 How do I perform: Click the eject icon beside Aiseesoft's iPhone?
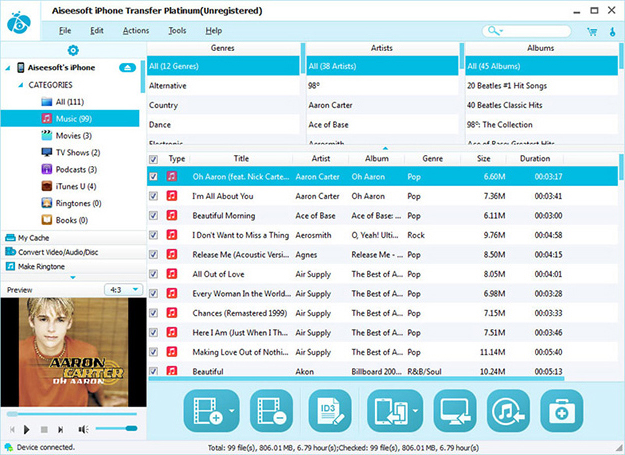click(127, 67)
